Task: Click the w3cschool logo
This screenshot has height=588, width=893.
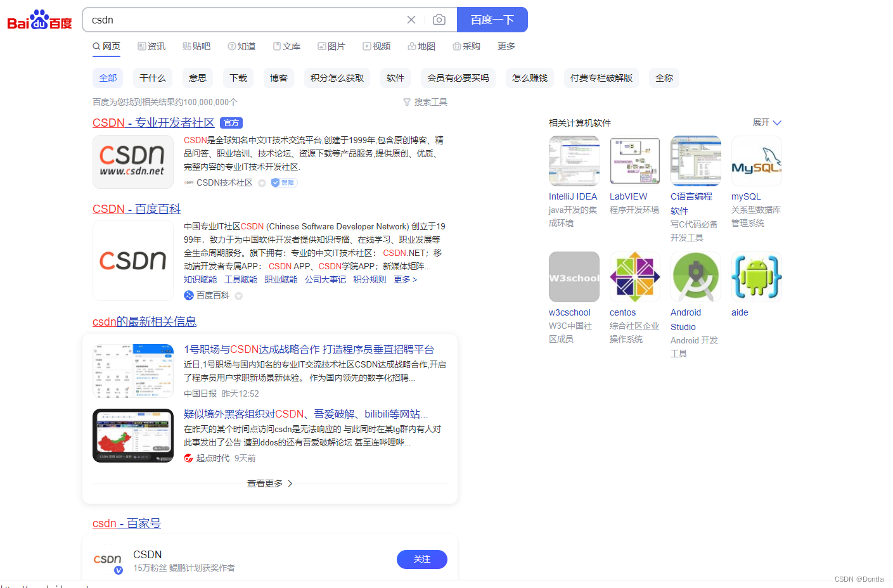Action: coord(574,277)
